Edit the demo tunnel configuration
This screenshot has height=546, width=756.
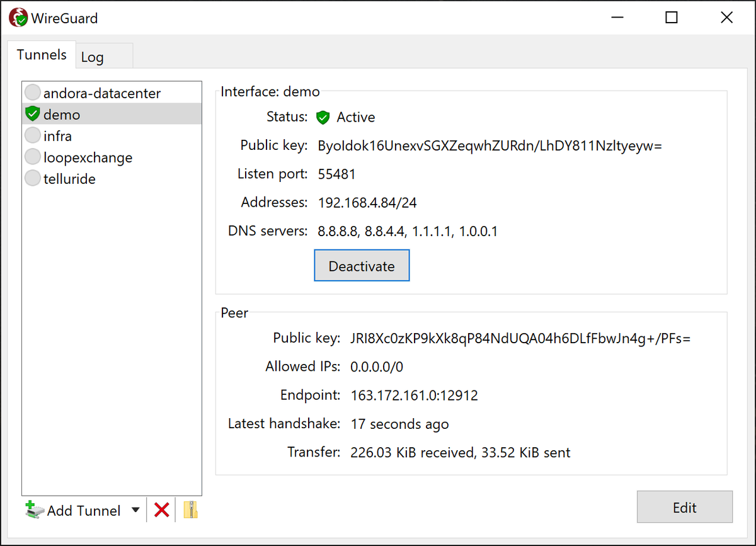click(x=685, y=507)
